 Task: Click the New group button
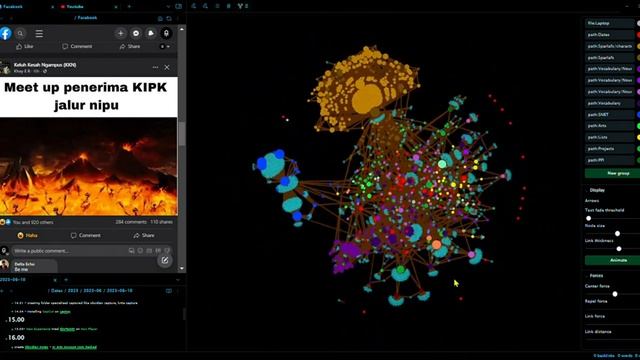click(x=612, y=173)
